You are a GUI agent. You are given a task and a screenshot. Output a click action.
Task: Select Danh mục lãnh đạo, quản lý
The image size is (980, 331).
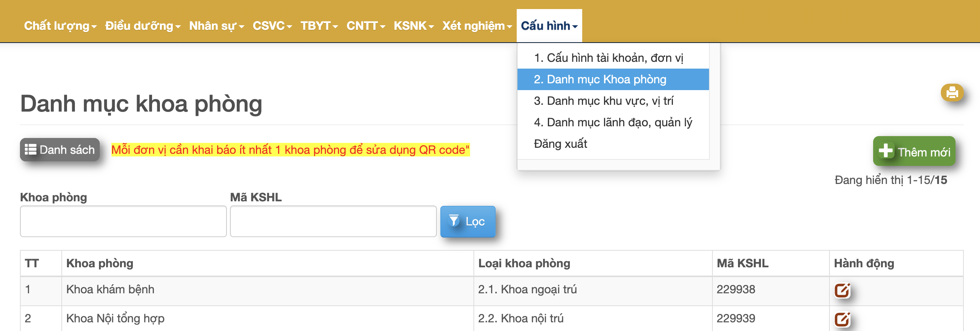[613, 122]
